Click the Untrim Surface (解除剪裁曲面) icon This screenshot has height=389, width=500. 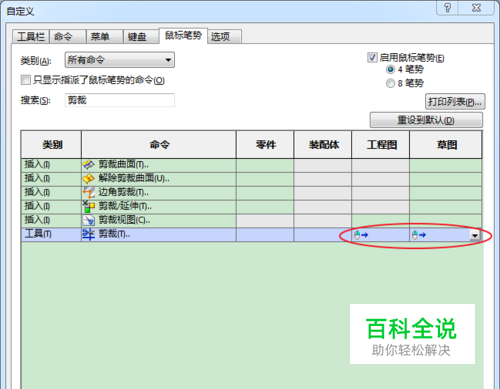point(88,179)
